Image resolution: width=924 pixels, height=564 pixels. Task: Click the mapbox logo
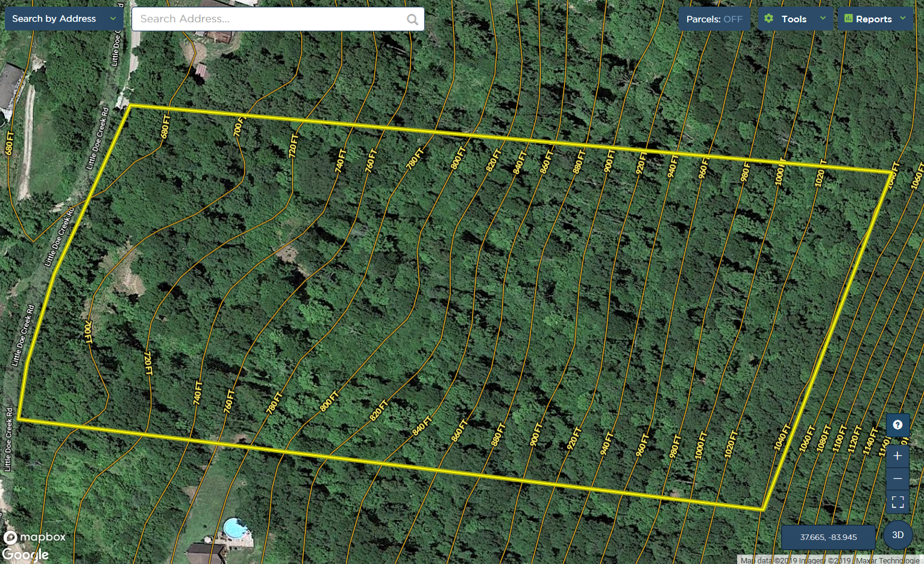tap(34, 537)
